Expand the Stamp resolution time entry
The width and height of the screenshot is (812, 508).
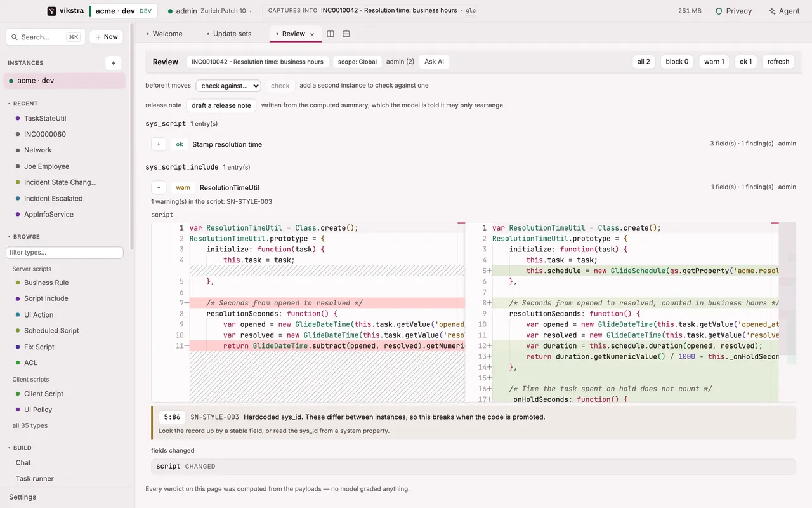[159, 144]
